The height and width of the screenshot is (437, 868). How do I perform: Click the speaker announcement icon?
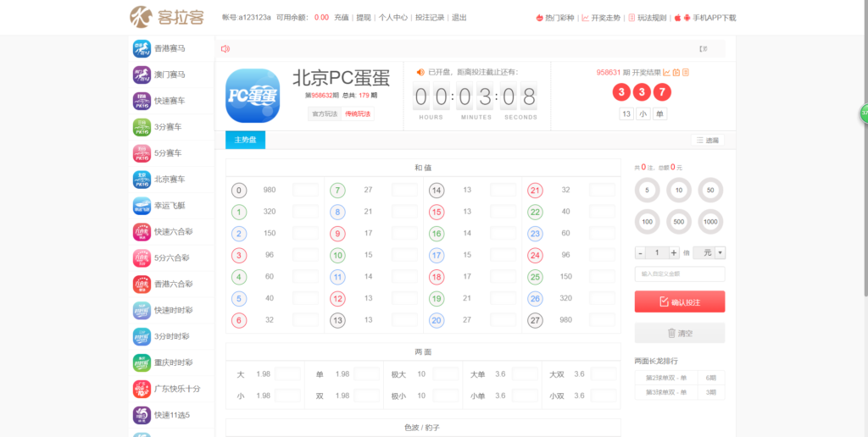(x=225, y=49)
